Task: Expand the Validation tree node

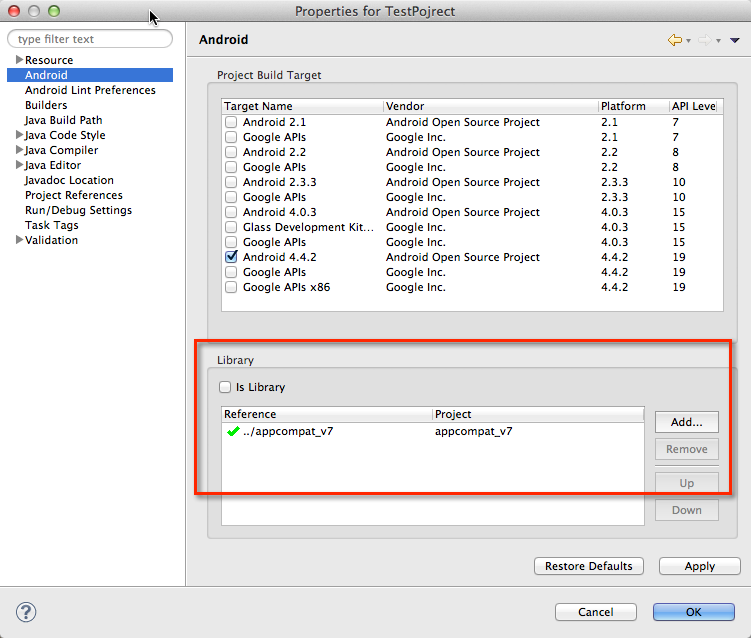Action: (x=19, y=240)
